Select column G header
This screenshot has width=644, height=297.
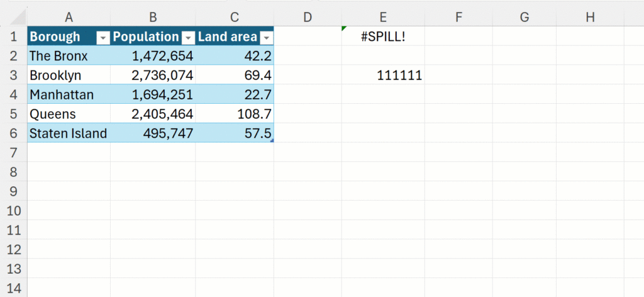[x=525, y=17]
